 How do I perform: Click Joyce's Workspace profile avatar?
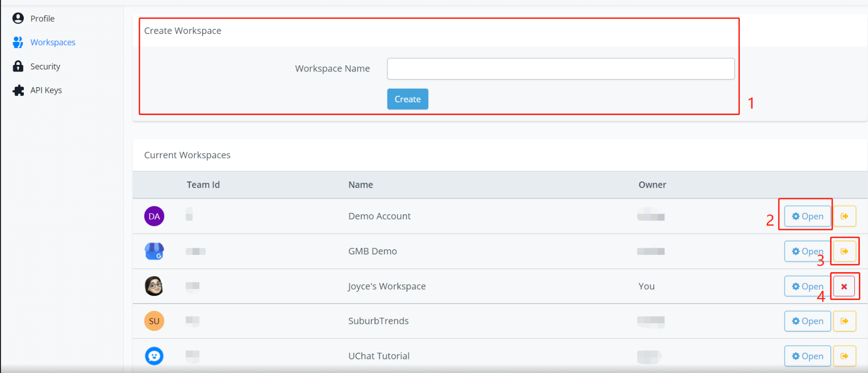click(x=154, y=286)
